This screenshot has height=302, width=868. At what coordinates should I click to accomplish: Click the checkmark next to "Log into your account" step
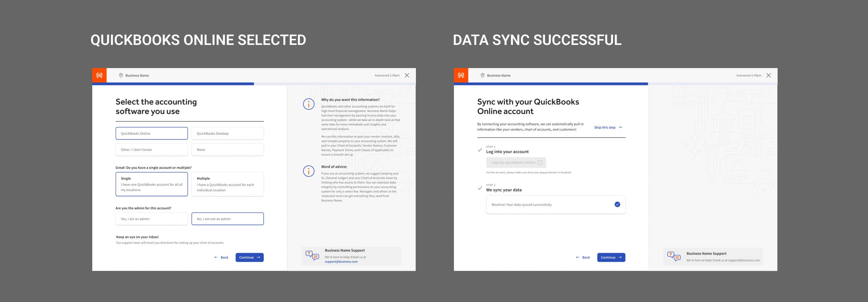pos(480,150)
